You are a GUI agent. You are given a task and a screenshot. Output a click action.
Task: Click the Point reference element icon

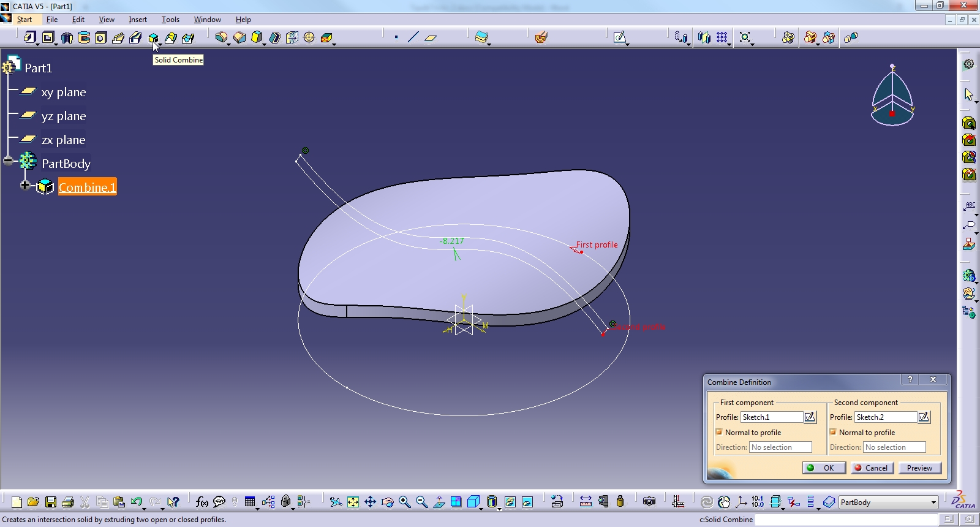[x=396, y=37]
